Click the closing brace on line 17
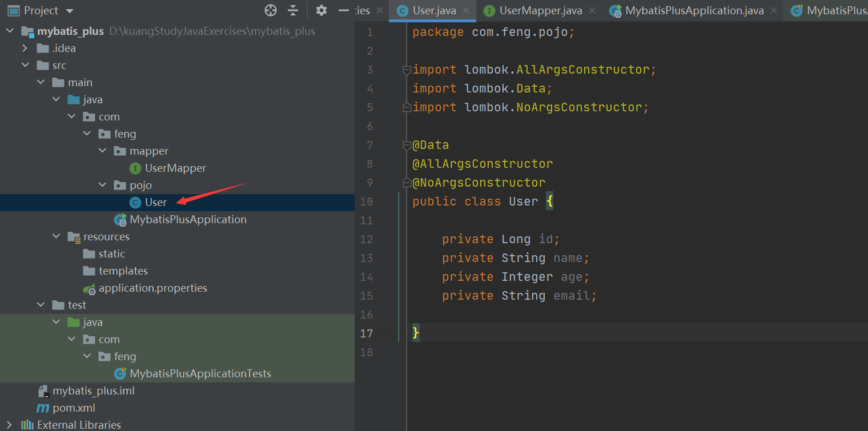The width and height of the screenshot is (868, 431). pos(416,333)
